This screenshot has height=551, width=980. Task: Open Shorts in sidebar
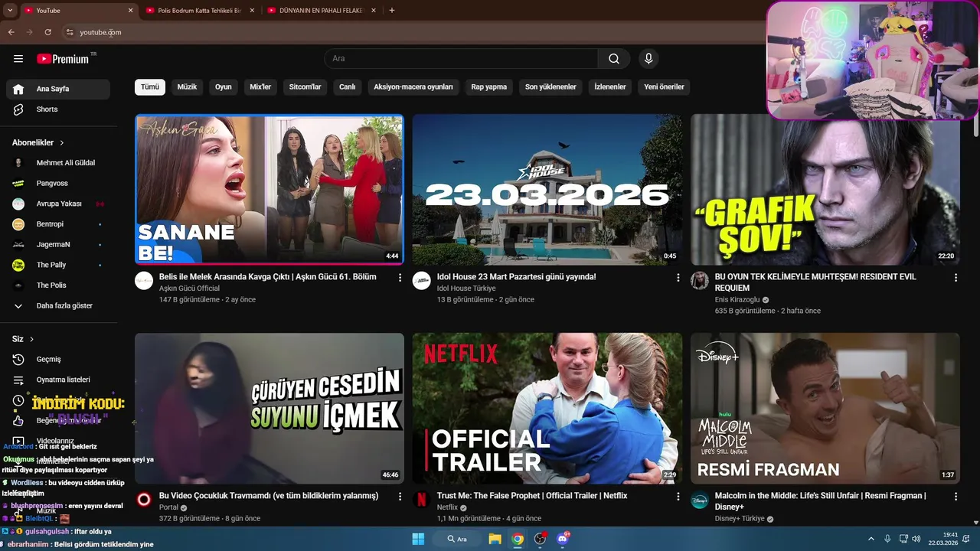58,109
